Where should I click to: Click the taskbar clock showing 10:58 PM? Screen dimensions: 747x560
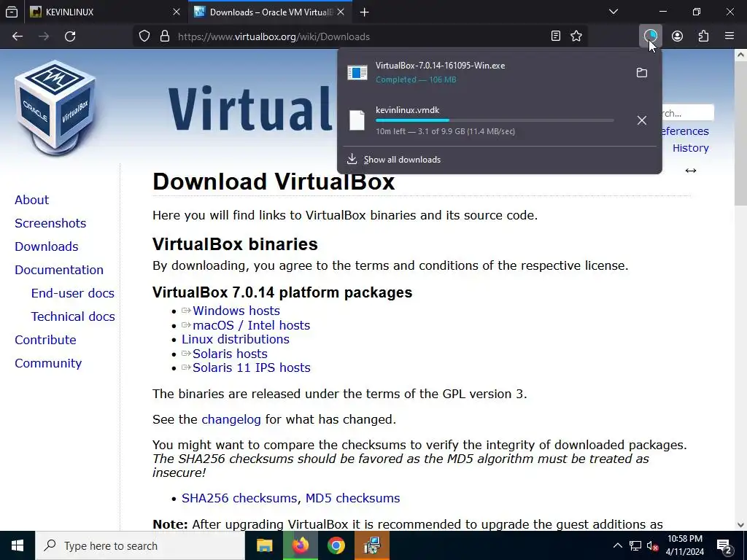click(x=684, y=545)
